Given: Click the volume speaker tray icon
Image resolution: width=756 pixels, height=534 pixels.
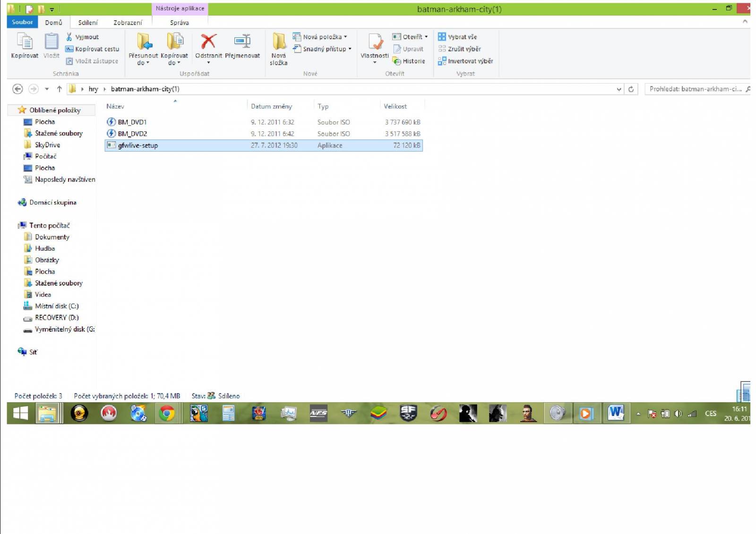Looking at the screenshot, I should coord(678,414).
